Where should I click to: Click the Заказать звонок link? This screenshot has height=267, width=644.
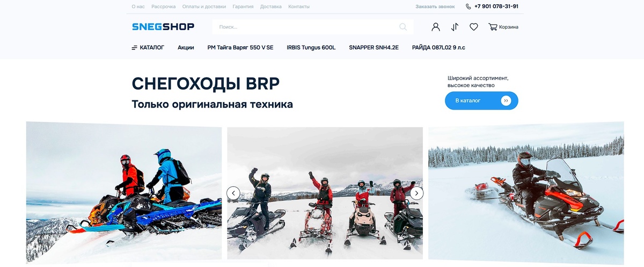(x=435, y=6)
